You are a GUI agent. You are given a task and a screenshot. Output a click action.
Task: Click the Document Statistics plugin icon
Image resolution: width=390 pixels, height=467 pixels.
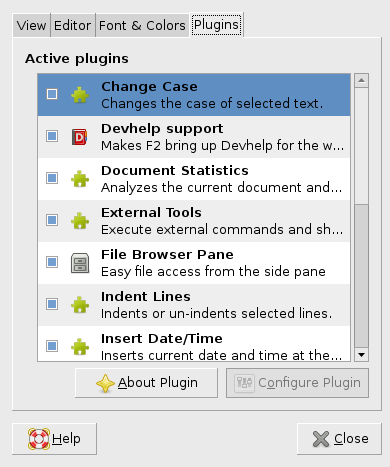tap(80, 179)
